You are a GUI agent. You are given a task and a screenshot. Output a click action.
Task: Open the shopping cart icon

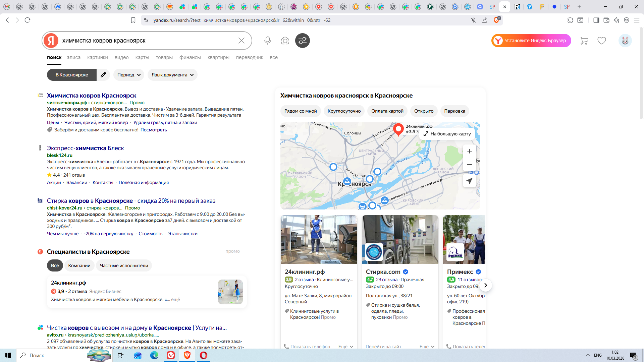pyautogui.click(x=584, y=41)
